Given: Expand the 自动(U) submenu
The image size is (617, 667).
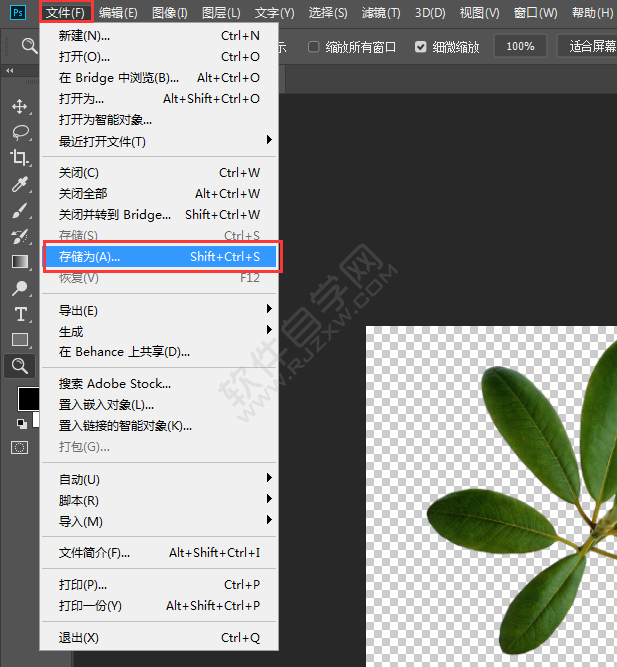Looking at the screenshot, I should pyautogui.click(x=159, y=479).
